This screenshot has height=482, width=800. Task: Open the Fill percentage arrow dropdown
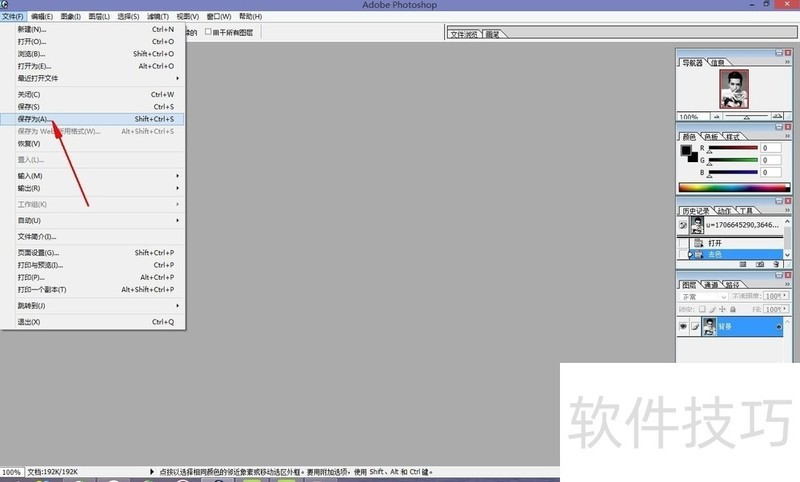click(x=785, y=309)
